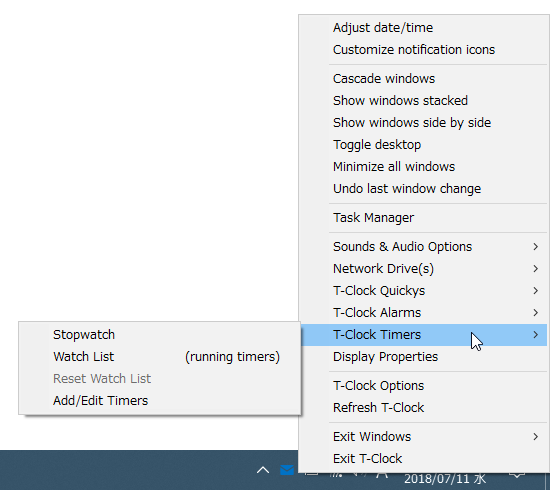Open Display Properties
Image resolution: width=550 pixels, height=490 pixels.
click(424, 357)
